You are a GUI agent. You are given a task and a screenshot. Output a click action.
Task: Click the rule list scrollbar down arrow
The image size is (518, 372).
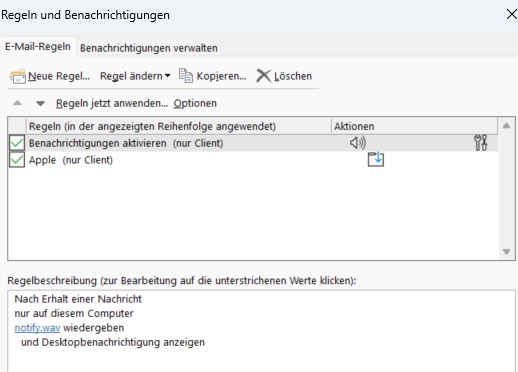point(506,252)
